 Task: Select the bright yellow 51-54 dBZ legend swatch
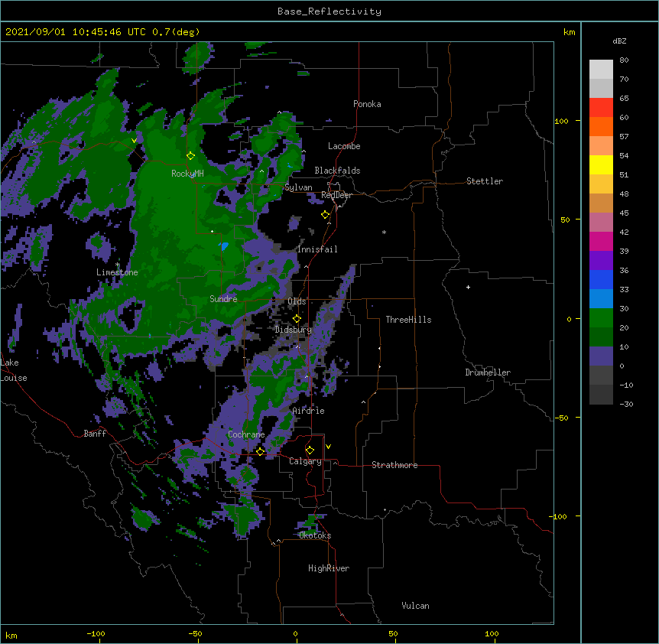(x=601, y=164)
